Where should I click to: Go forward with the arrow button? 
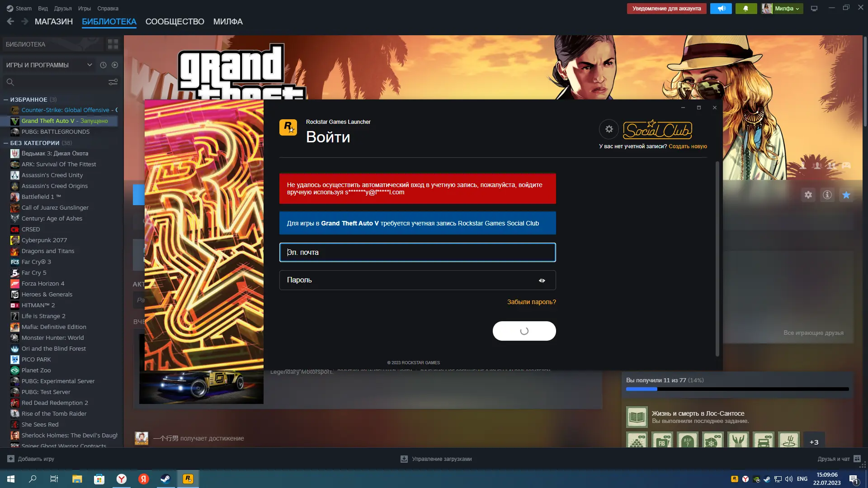pos(24,21)
